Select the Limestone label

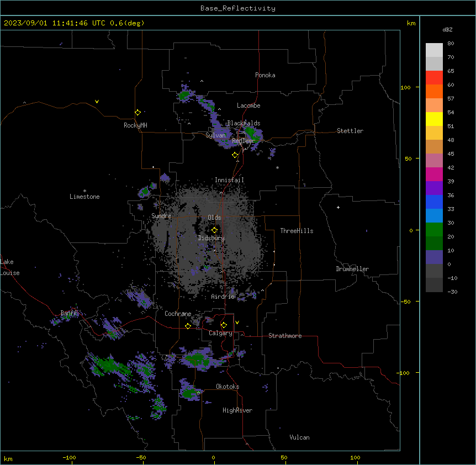coord(84,197)
